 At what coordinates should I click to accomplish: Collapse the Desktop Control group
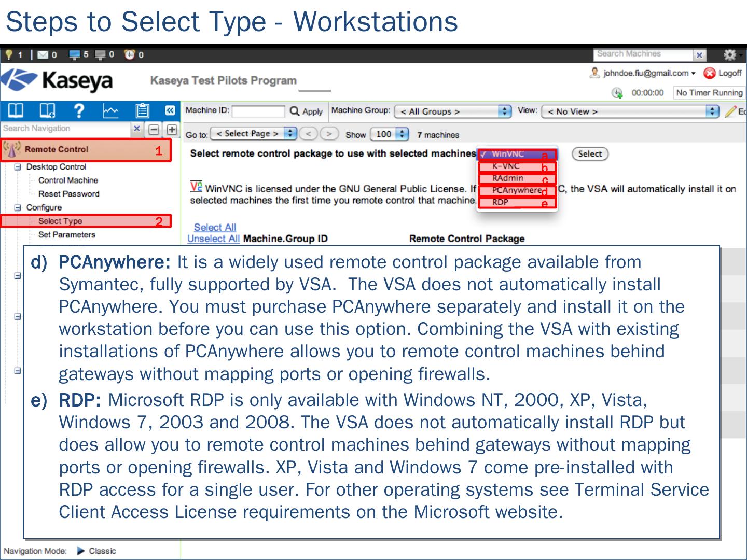[x=18, y=167]
